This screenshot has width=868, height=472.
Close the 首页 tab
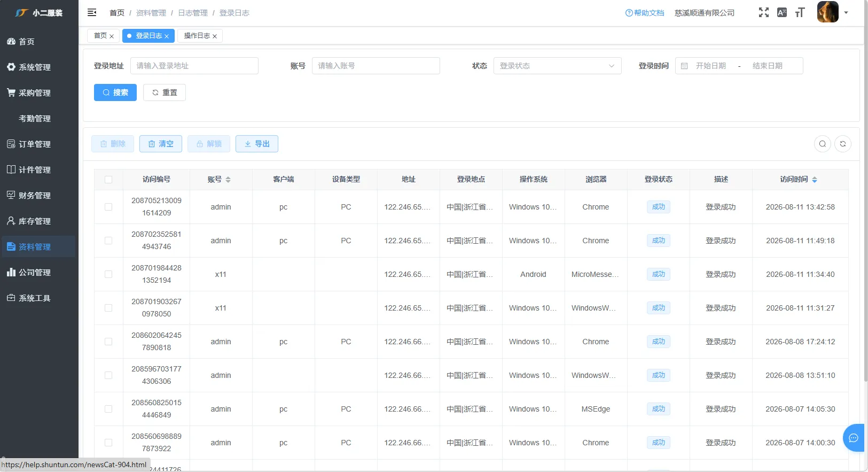tap(112, 36)
